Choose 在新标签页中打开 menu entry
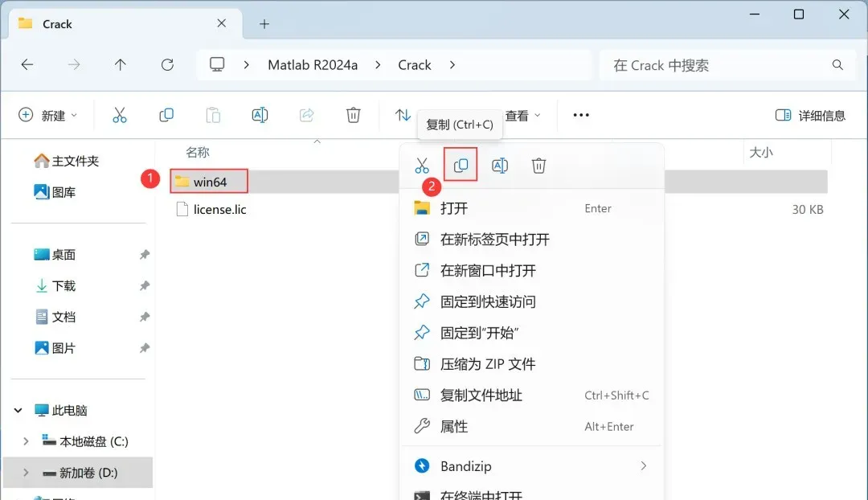The width and height of the screenshot is (868, 500). click(531, 240)
